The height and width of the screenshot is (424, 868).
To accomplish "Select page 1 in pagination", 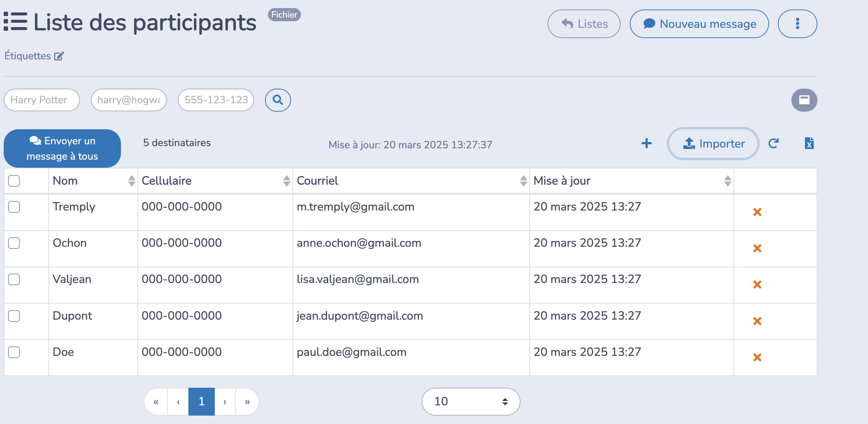I will tap(202, 402).
